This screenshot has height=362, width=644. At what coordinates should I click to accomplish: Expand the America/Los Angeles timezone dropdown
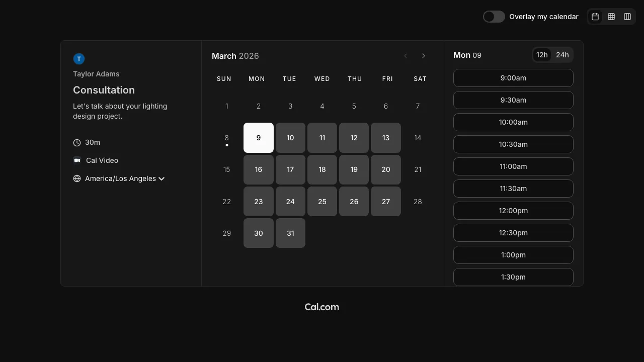click(162, 178)
